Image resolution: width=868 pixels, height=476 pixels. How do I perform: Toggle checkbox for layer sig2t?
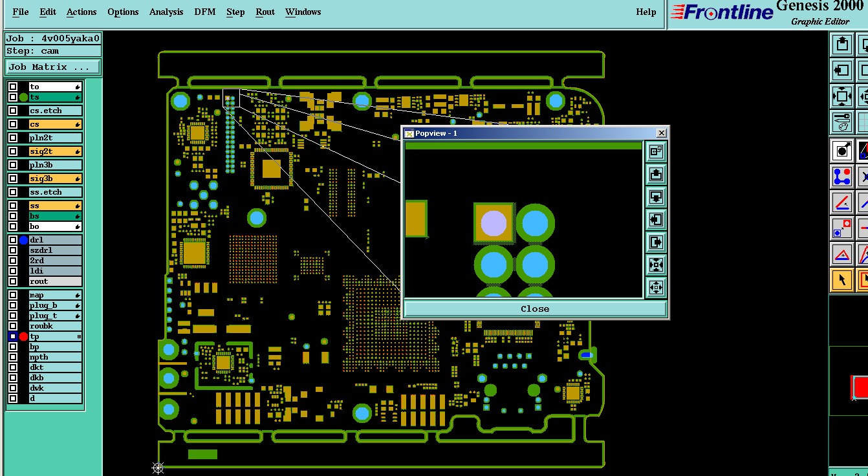[13, 151]
